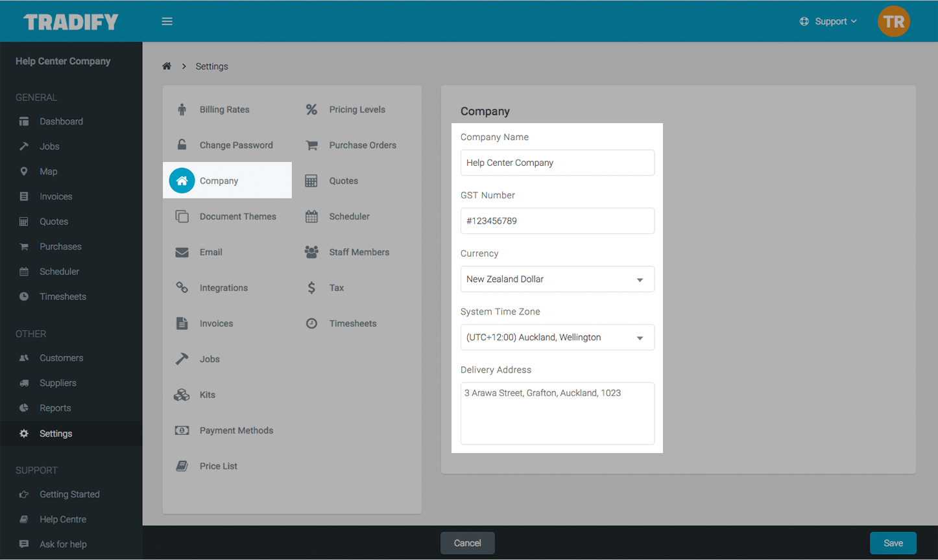938x560 pixels.
Task: Click the Cancel button
Action: pyautogui.click(x=467, y=543)
